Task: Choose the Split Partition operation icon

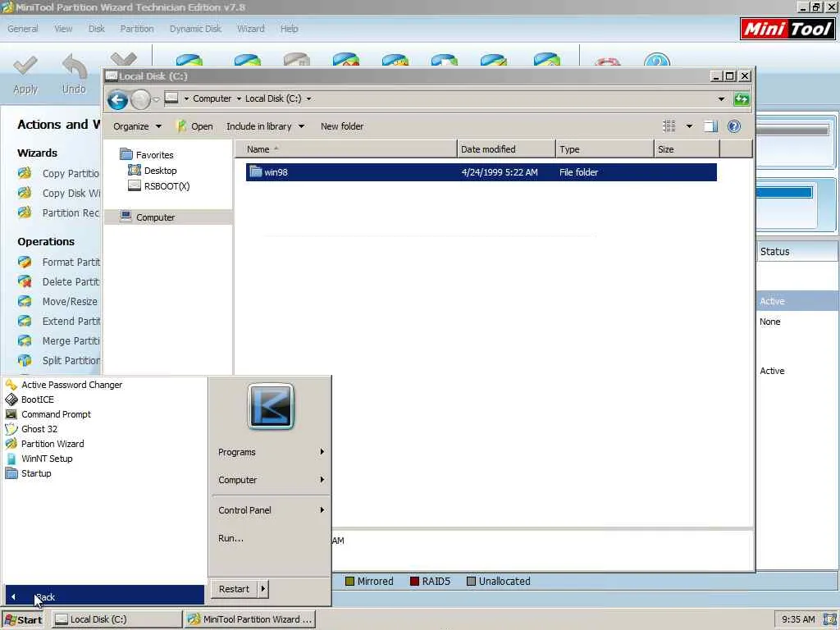Action: click(x=25, y=360)
